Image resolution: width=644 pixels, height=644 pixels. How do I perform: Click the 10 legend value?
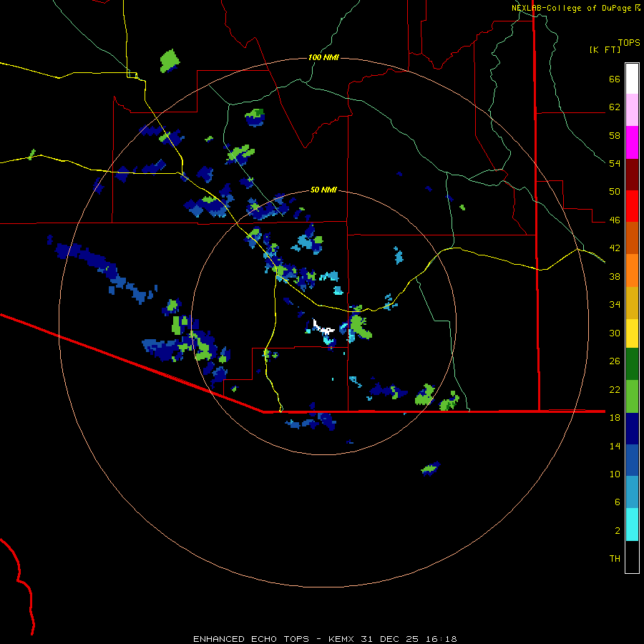pos(615,474)
